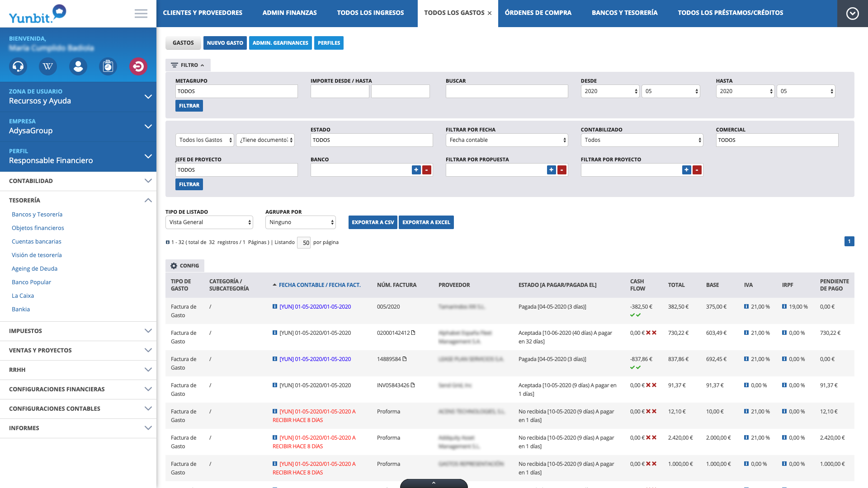
Task: Switch to Bancos y Tesorería tab
Action: [625, 13]
